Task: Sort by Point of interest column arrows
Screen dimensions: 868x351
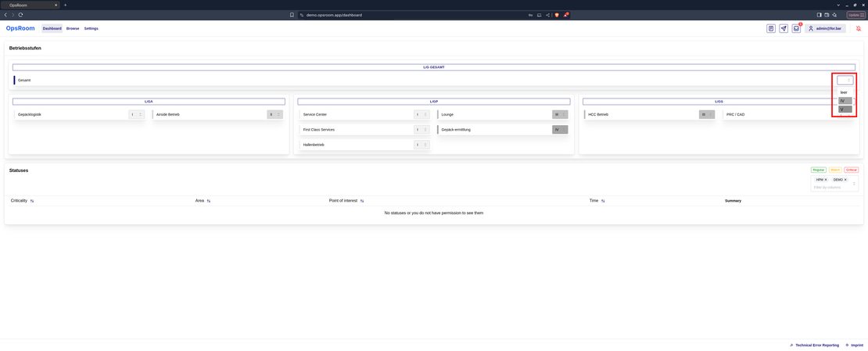Action: 362,201
